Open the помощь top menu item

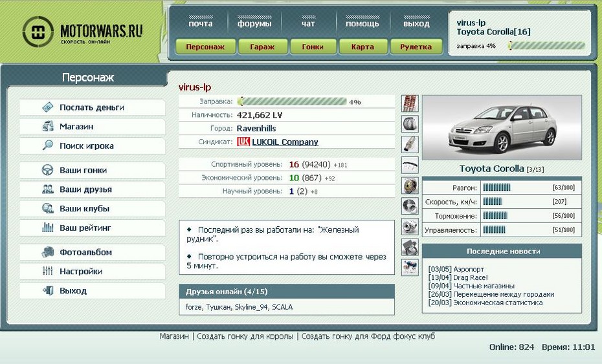(x=362, y=23)
